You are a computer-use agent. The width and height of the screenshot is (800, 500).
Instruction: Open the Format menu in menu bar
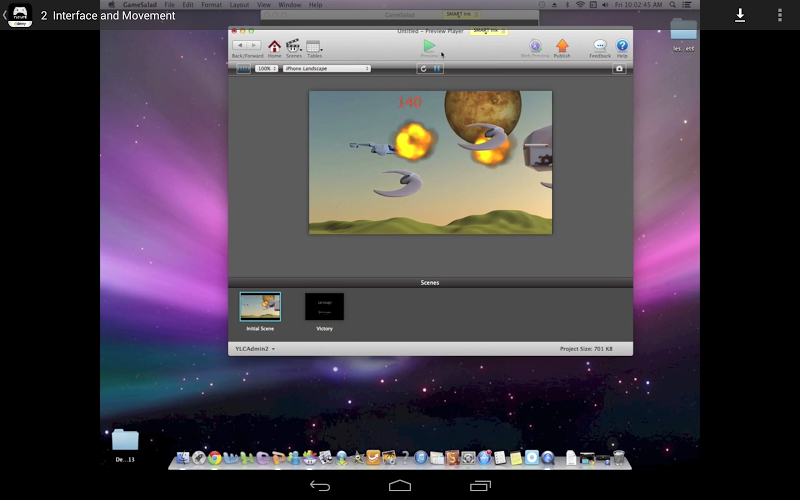click(x=211, y=5)
